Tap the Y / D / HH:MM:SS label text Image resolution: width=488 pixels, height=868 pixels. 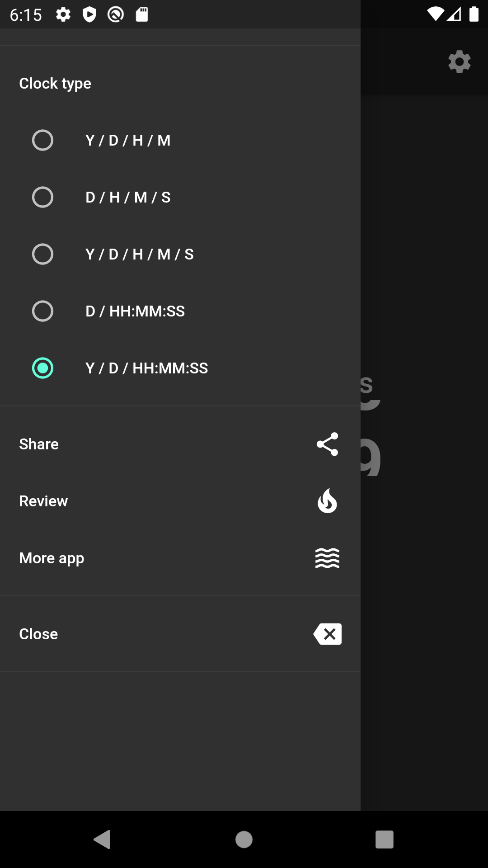point(147,368)
